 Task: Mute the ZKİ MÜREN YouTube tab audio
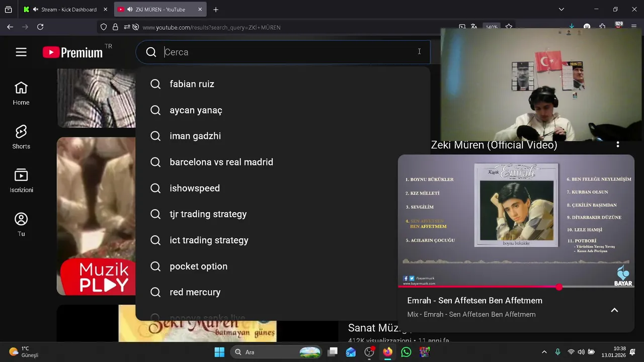click(130, 10)
